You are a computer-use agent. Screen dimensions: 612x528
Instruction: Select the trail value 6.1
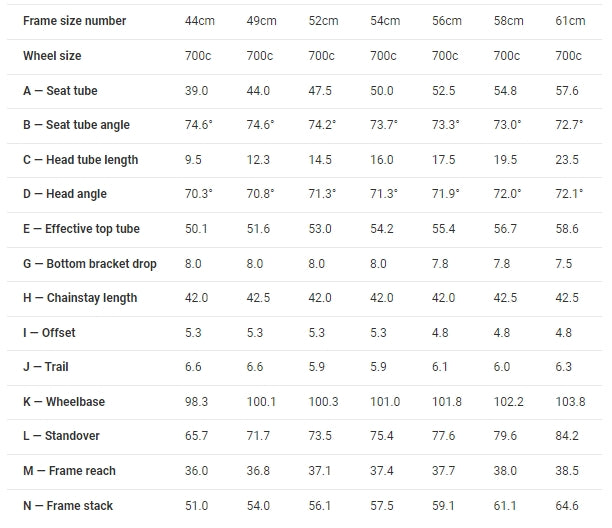click(442, 367)
